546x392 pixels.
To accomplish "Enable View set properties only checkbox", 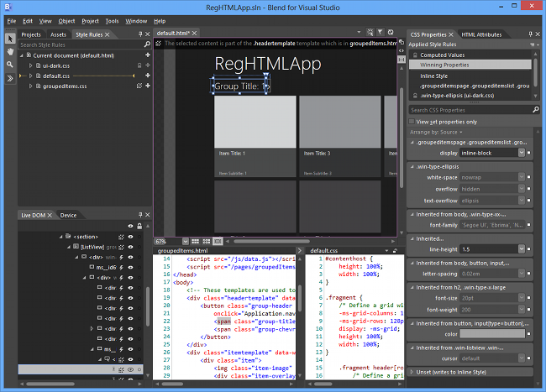I will [412, 122].
